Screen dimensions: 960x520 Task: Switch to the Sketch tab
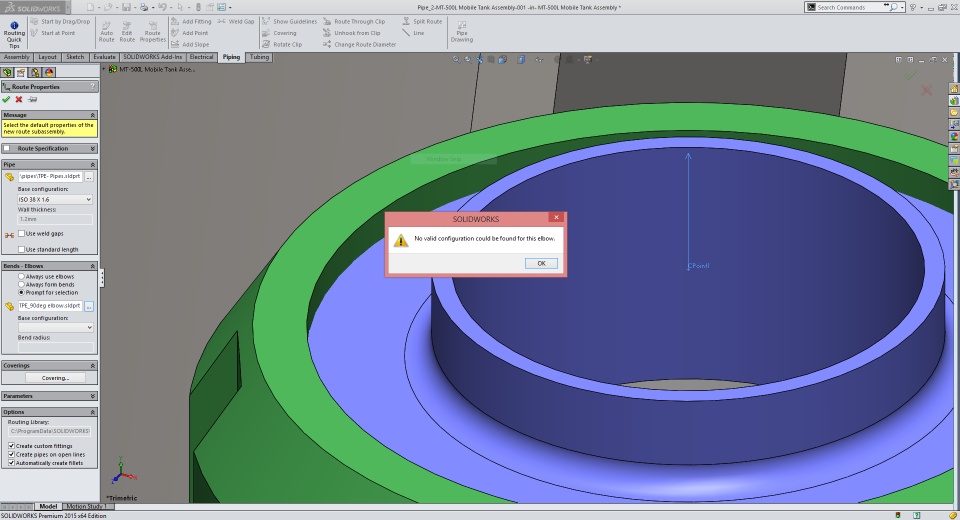[75, 57]
